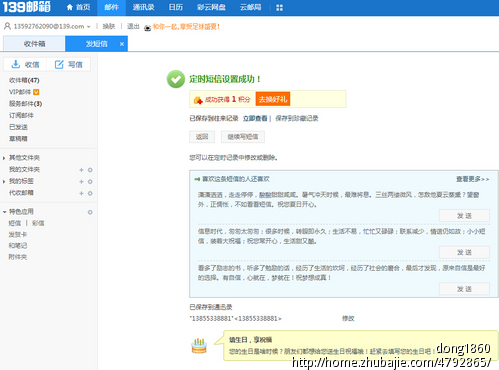This screenshot has height=370, width=499.
Task: Close the 发短信 tab
Action: 122,44
